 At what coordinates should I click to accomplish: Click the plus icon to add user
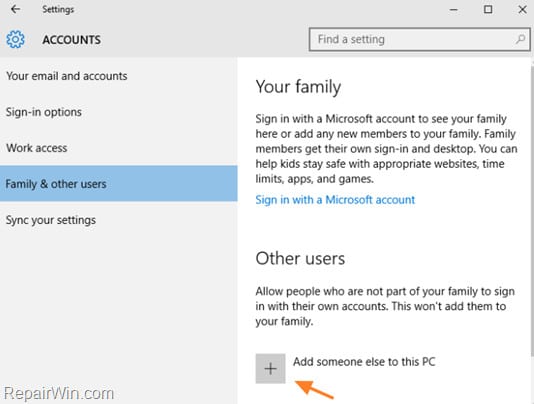(270, 369)
